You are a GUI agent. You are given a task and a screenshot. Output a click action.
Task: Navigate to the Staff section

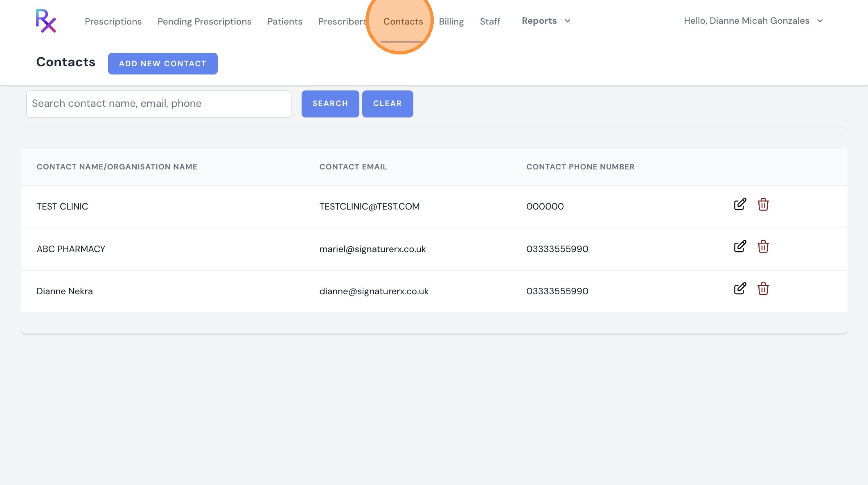490,21
